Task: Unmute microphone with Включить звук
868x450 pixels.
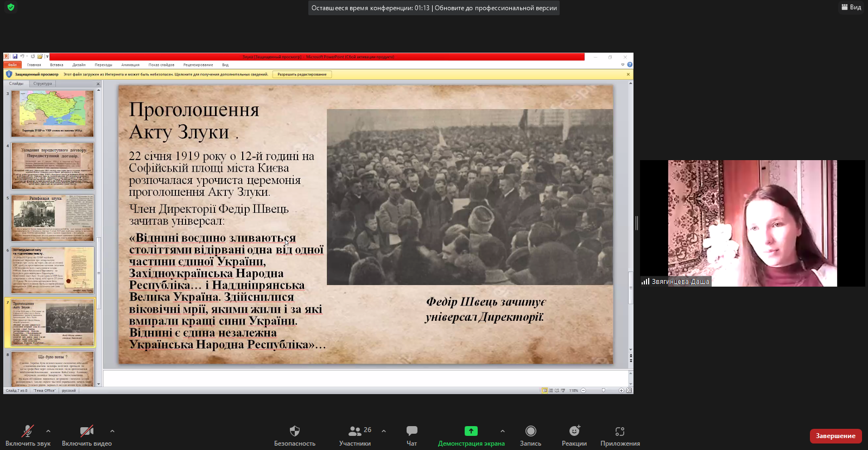Action: tap(28, 431)
